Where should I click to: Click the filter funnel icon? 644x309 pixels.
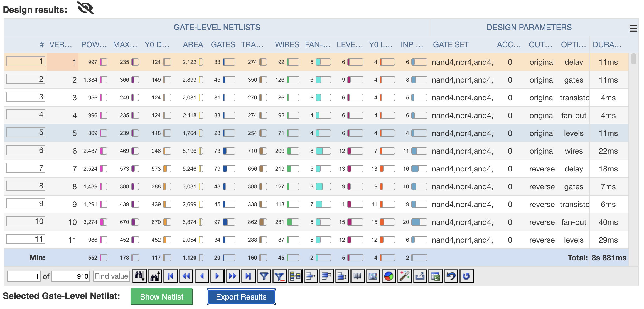[x=264, y=276]
